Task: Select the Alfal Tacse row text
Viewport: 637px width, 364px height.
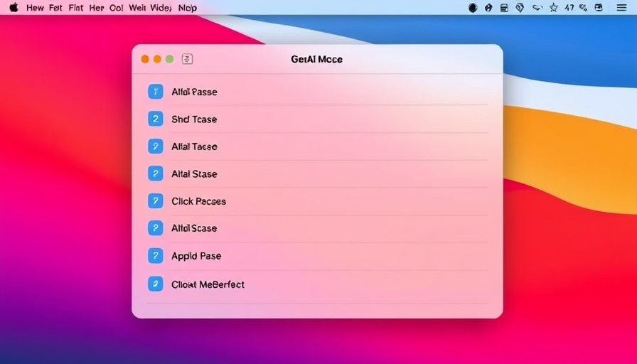Action: click(194, 146)
